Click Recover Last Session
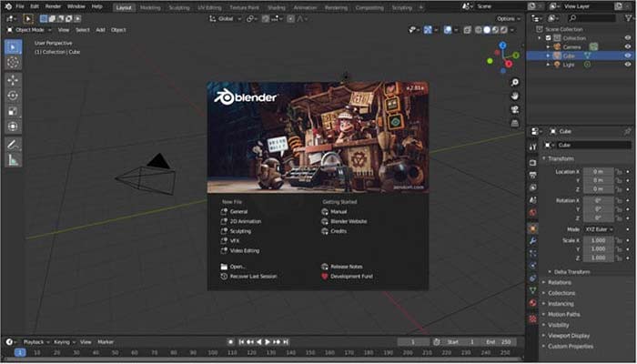The image size is (637, 364). (253, 276)
